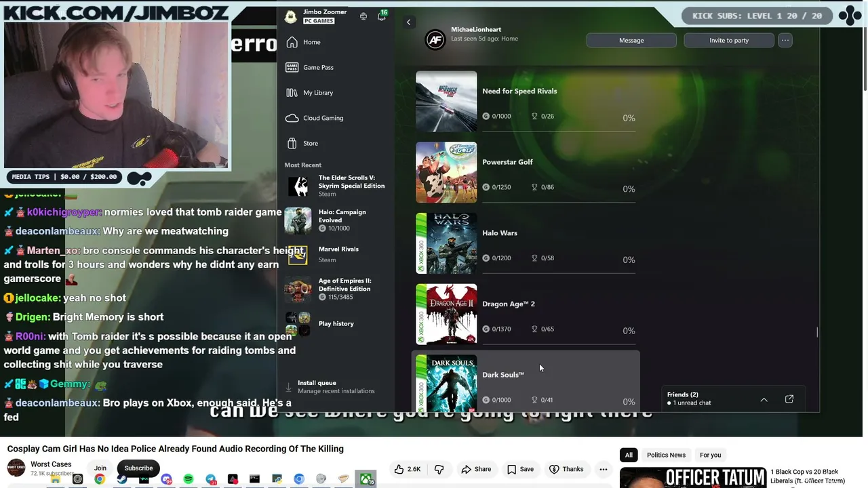Click the "Halo Wars" title text
The width and height of the screenshot is (868, 488).
coord(500,233)
